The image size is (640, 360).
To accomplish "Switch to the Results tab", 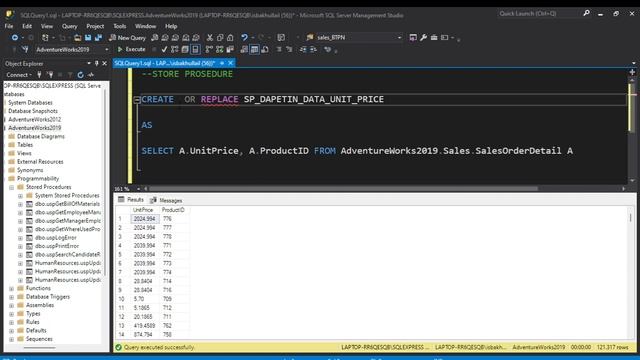I will pos(131,200).
